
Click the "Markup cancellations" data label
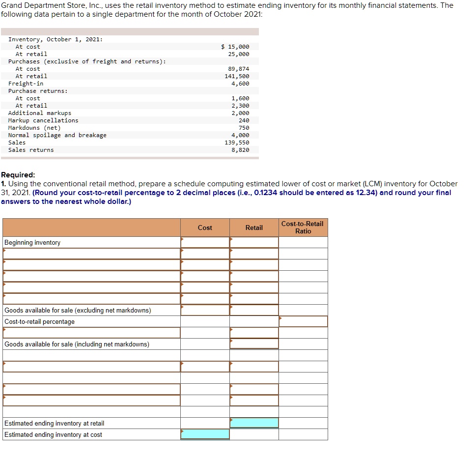[x=43, y=120]
